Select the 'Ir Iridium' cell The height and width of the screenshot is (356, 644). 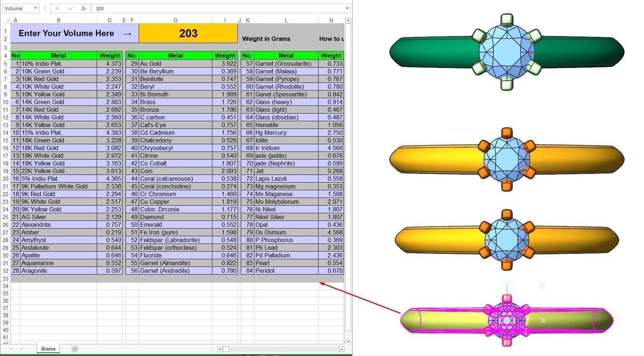point(286,148)
